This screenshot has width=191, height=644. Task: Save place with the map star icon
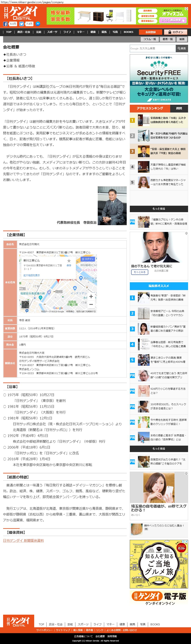[x=69, y=261]
